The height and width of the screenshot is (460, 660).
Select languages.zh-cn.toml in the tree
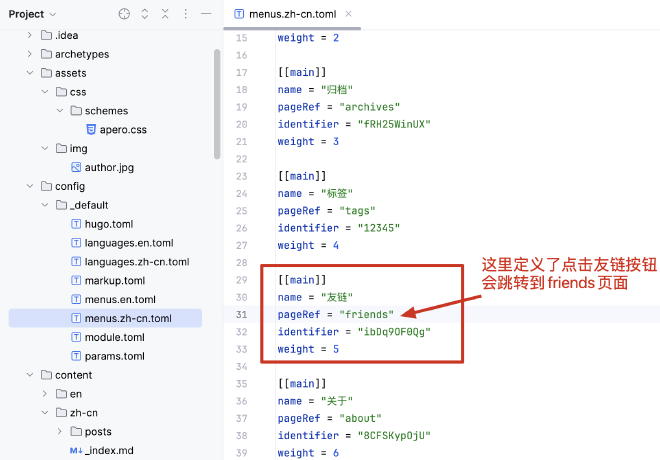point(136,262)
